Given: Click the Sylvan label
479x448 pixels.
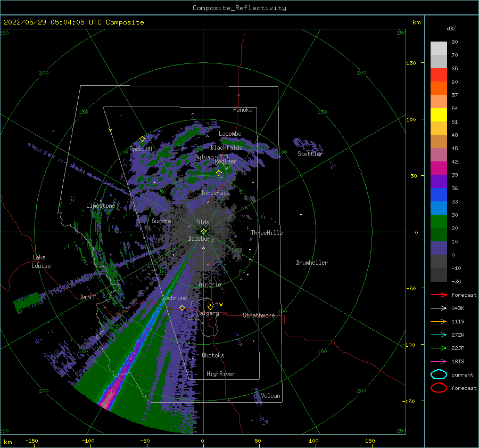Looking at the screenshot, I should 204,157.
